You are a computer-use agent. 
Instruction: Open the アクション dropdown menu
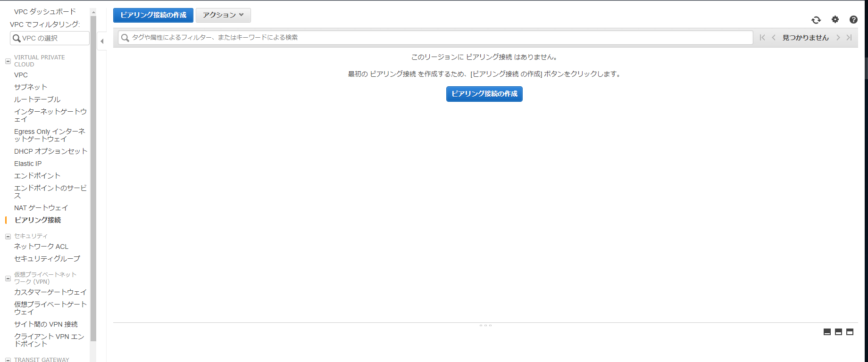tap(223, 15)
